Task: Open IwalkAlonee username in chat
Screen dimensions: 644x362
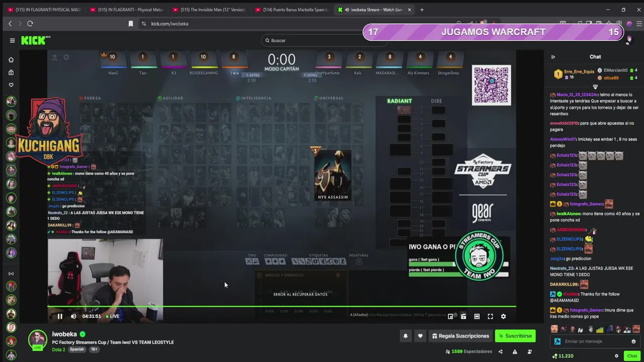Action: (x=568, y=214)
